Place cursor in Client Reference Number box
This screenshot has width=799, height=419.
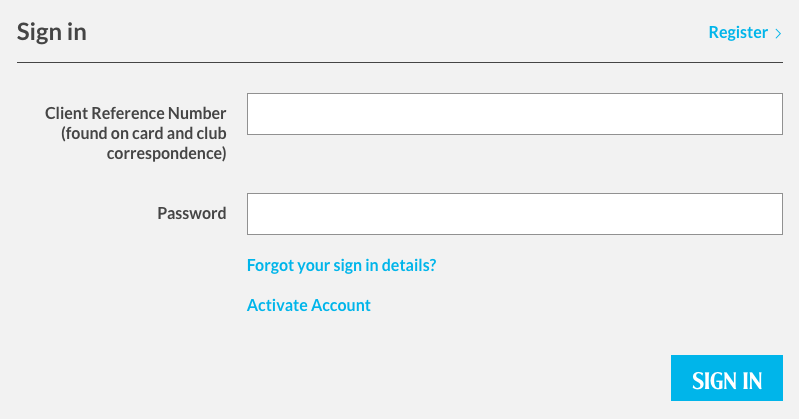(514, 114)
